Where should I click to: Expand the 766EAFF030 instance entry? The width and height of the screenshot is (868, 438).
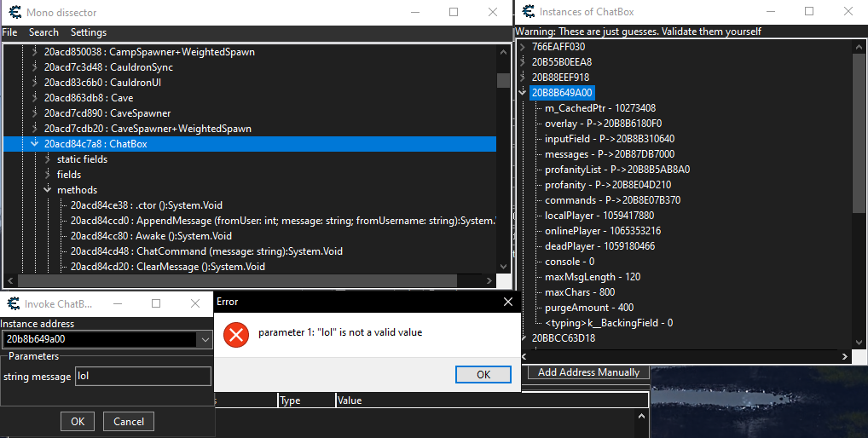(523, 47)
